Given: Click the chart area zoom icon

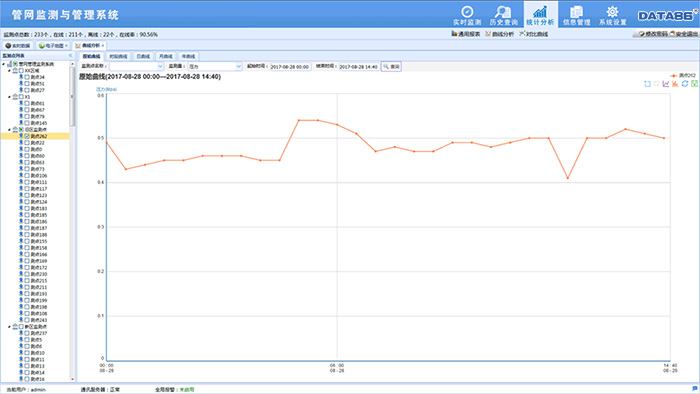Looking at the screenshot, I should tap(647, 84).
